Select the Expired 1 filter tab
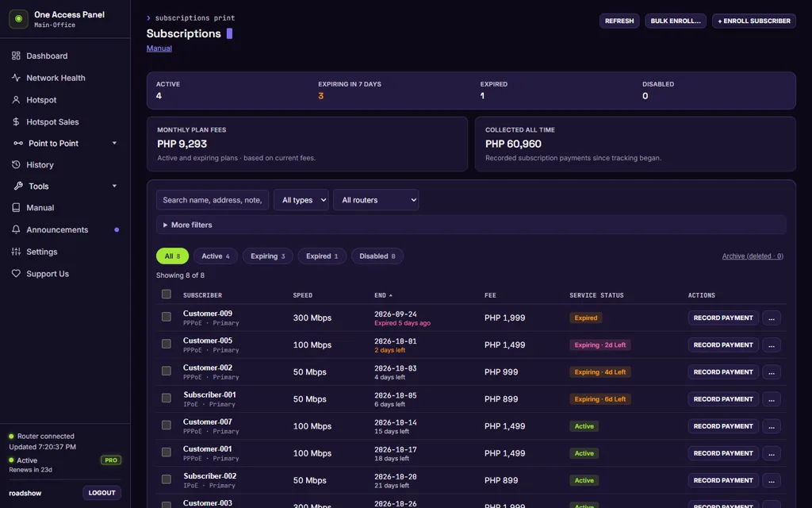The width and height of the screenshot is (812, 508). tap(322, 256)
